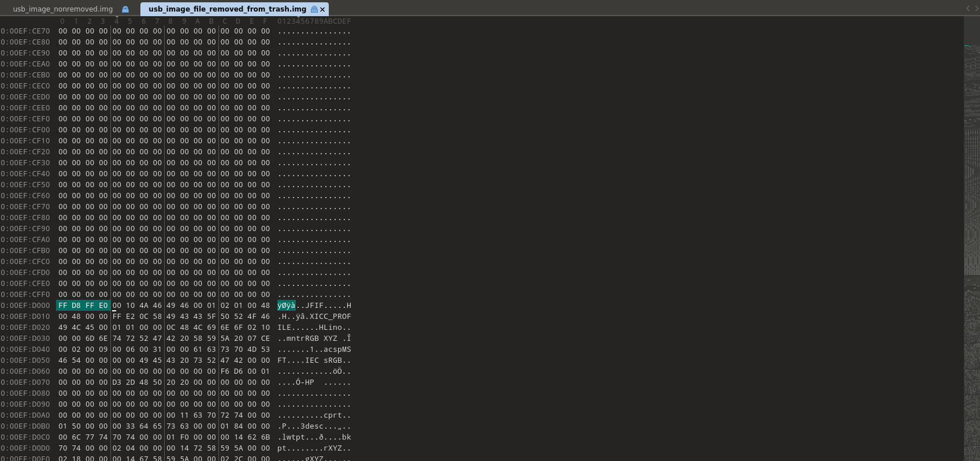Select highlighted FF byte at address 0:00EF:D000

pyautogui.click(x=62, y=306)
